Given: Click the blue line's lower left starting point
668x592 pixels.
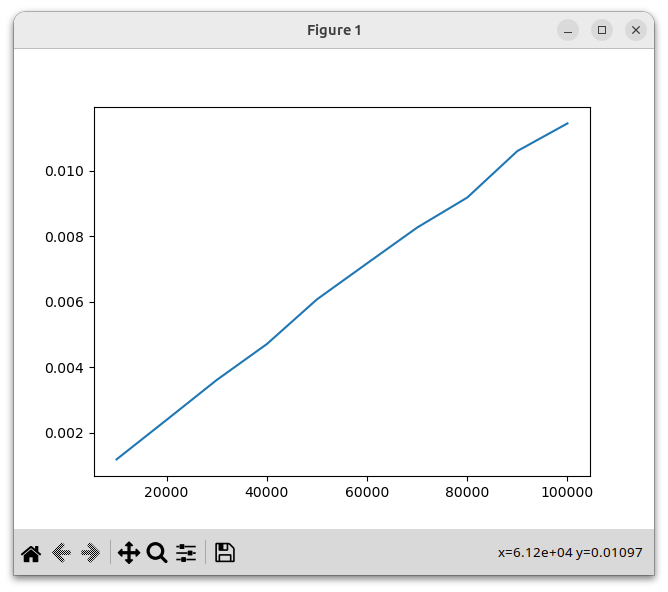Looking at the screenshot, I should point(117,459).
